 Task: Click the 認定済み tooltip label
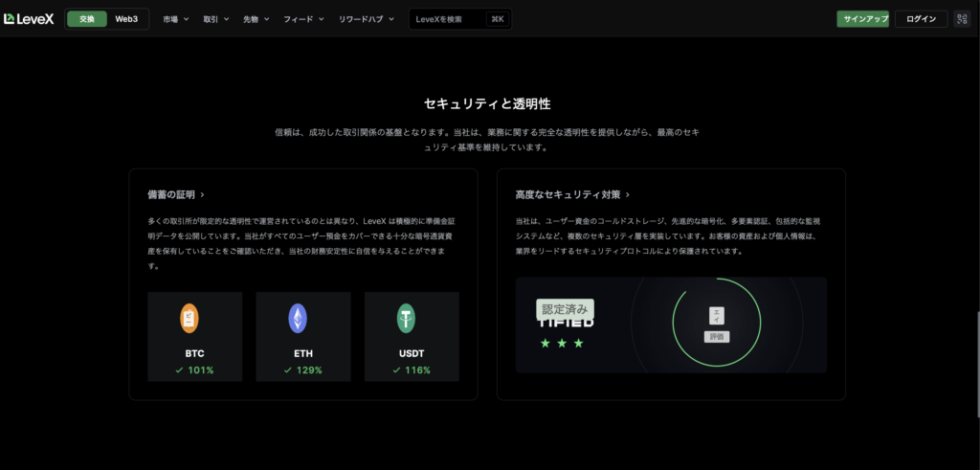[565, 309]
